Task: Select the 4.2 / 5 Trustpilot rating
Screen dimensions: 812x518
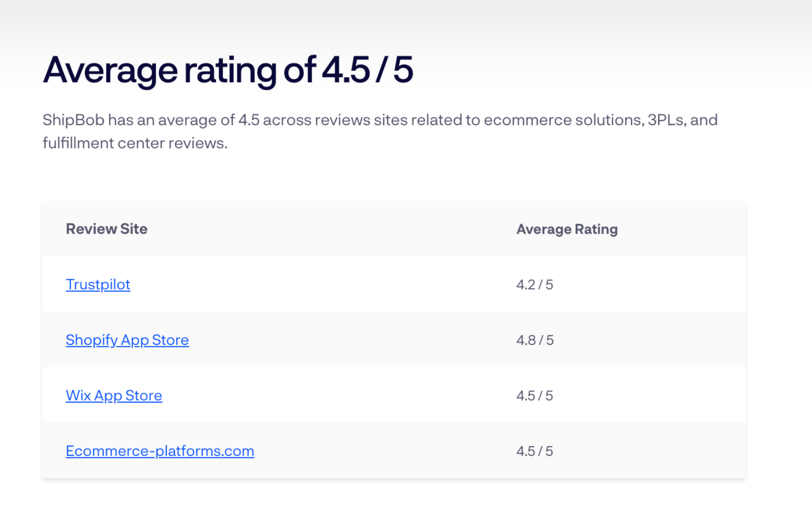Action: [535, 285]
